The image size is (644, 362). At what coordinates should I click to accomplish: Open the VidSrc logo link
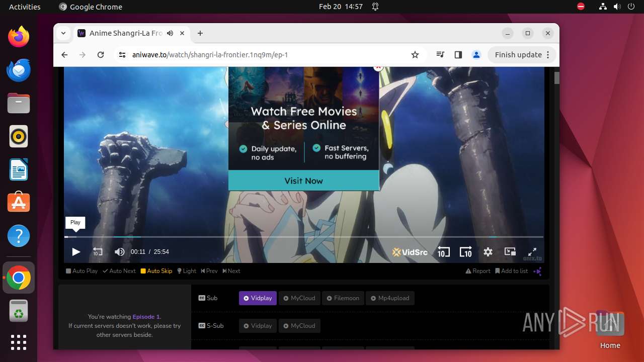click(x=410, y=252)
